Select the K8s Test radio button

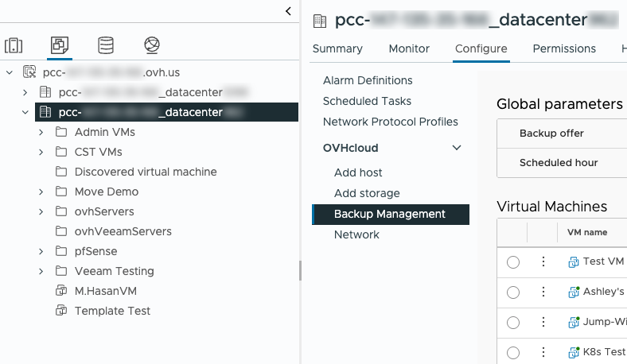click(x=513, y=352)
